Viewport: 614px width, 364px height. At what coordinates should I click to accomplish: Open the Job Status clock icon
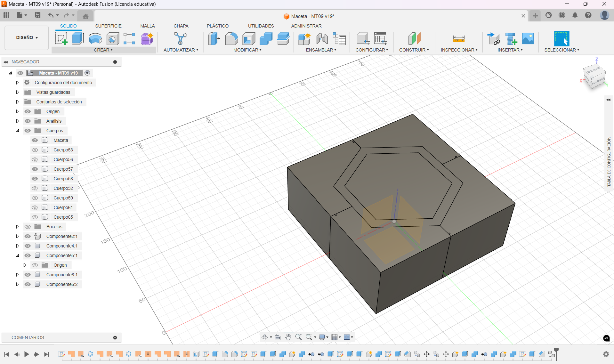[x=562, y=15]
